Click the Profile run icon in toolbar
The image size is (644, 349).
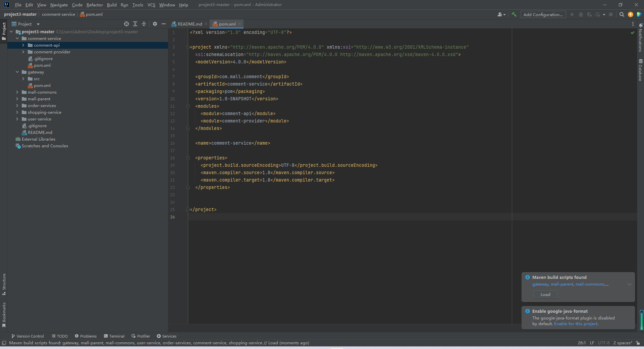(x=598, y=14)
